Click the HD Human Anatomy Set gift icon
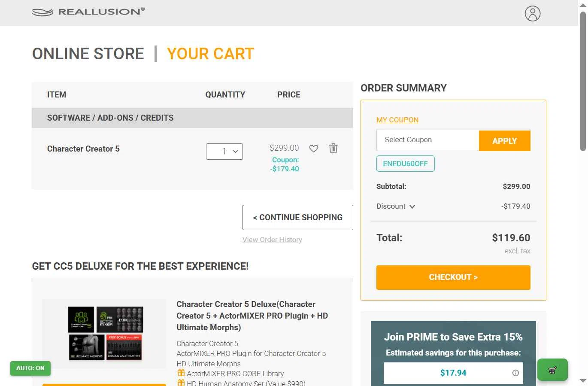Screen dimensions: 588x386 click(x=181, y=383)
